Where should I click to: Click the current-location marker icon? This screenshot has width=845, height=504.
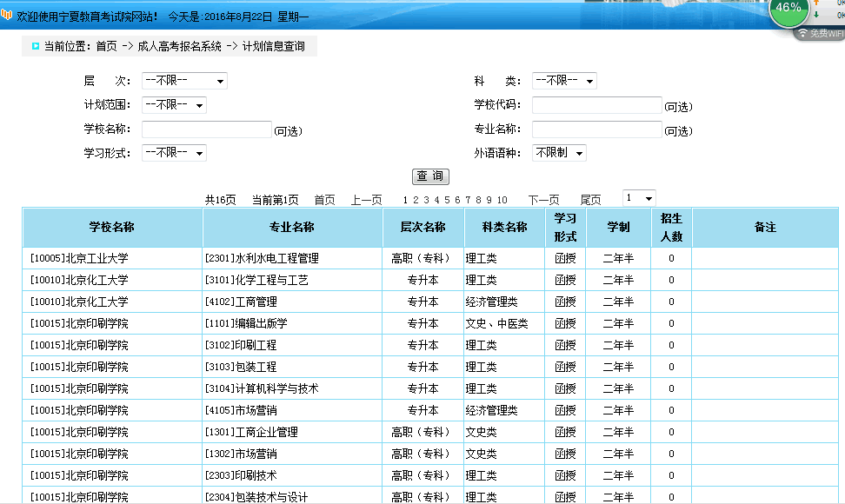pos(35,46)
